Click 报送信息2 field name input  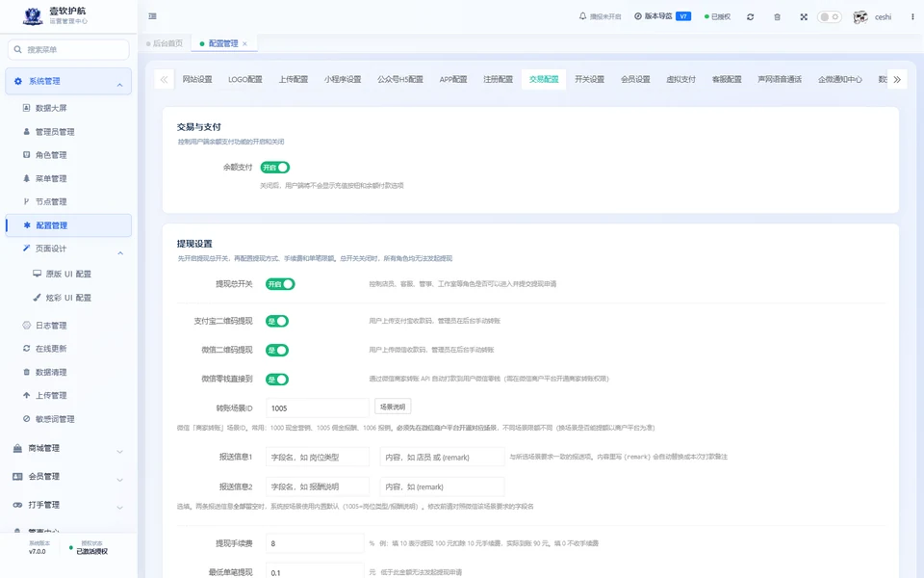[317, 486]
